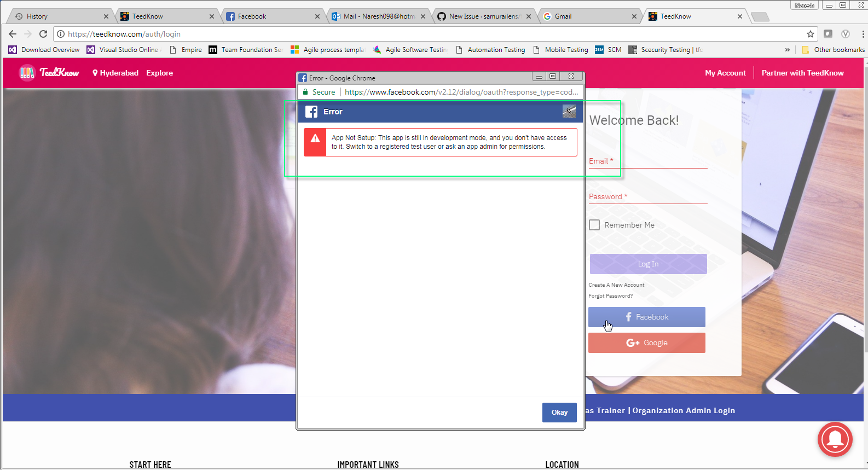Reload the TeedKnow login page

click(x=43, y=34)
